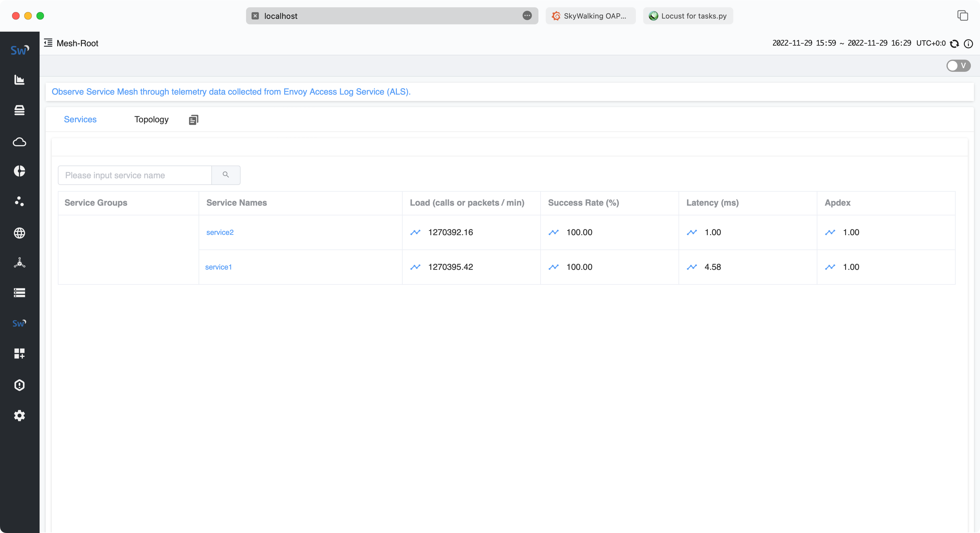Viewport: 980px width, 533px height.
Task: Click the pie/donut chart icon
Action: click(19, 171)
